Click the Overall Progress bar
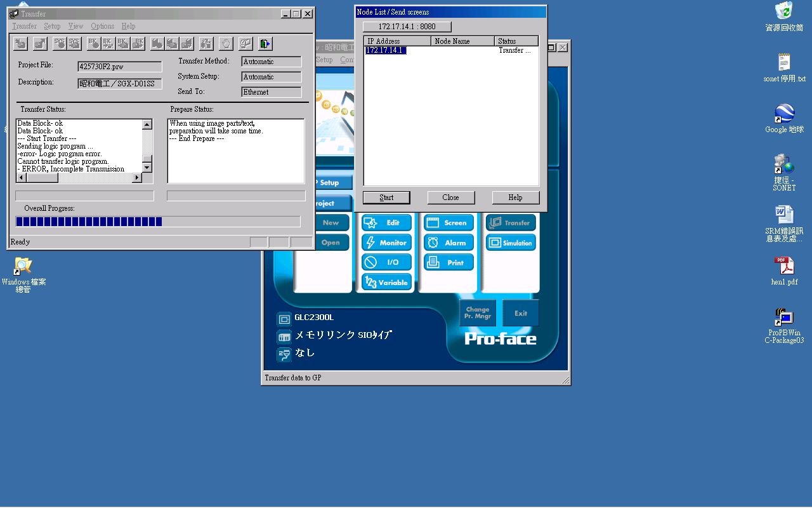Image resolution: width=812 pixels, height=508 pixels. click(x=157, y=222)
